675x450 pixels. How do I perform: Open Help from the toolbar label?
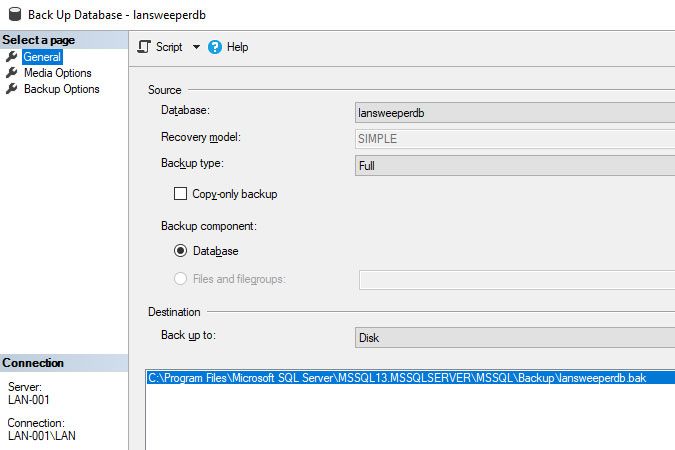[238, 47]
